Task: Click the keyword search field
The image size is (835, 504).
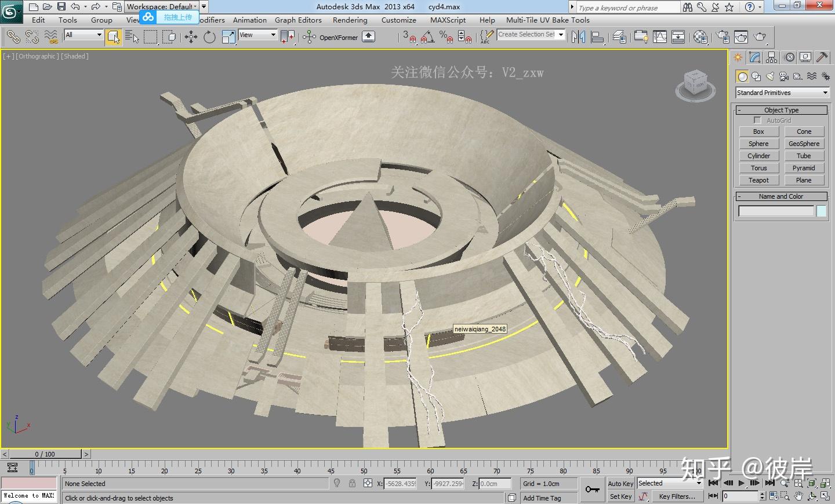Action: 628,7
